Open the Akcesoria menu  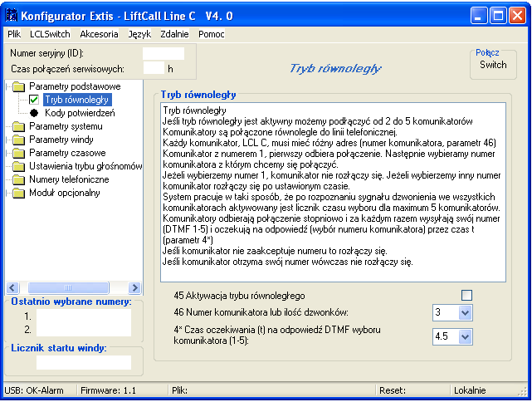click(99, 34)
